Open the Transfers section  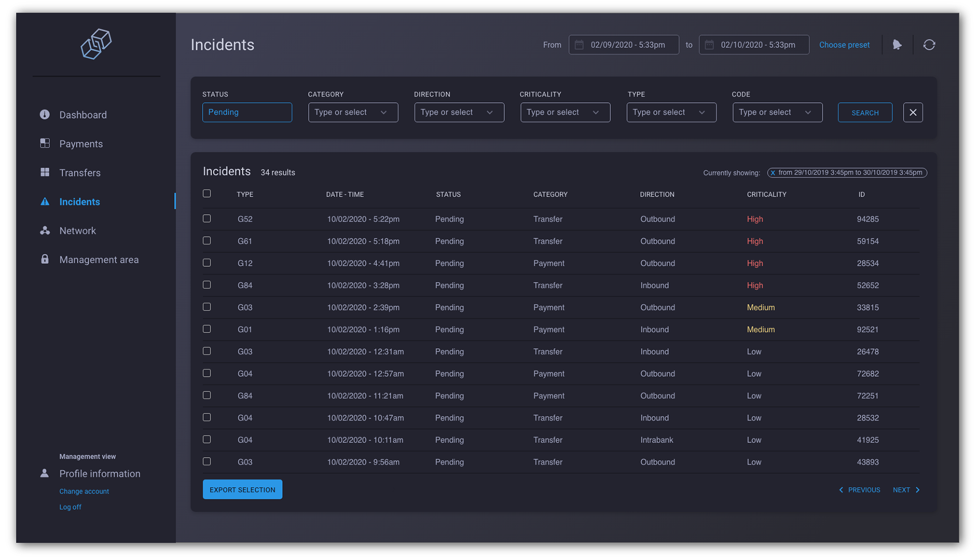(79, 173)
